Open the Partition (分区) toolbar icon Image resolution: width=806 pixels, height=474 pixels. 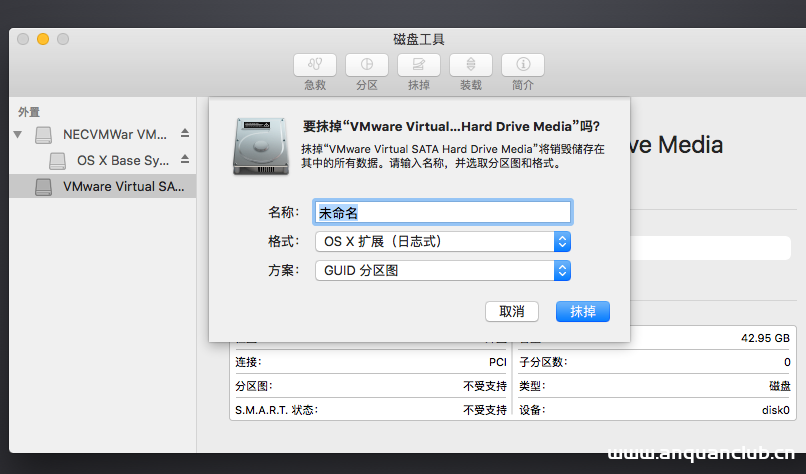click(x=367, y=65)
